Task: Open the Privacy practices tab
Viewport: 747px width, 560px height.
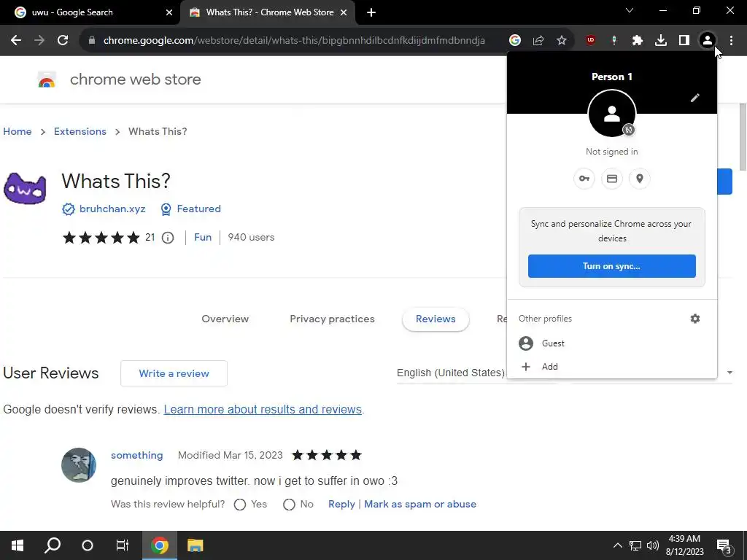Action: point(332,319)
